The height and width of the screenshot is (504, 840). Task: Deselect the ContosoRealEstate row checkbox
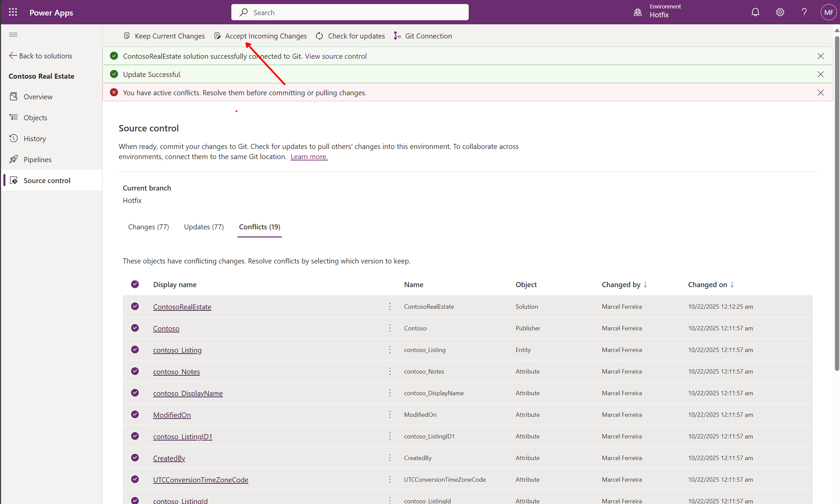point(135,306)
